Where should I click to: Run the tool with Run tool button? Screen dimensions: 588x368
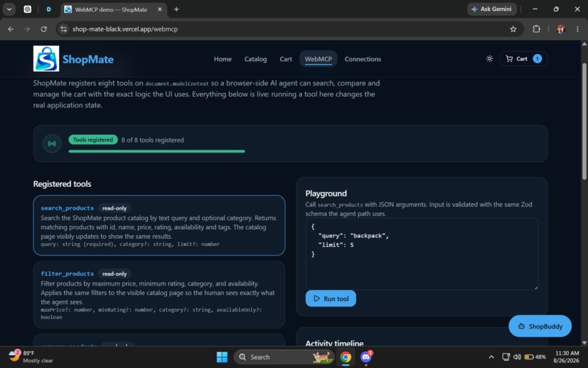coord(330,299)
